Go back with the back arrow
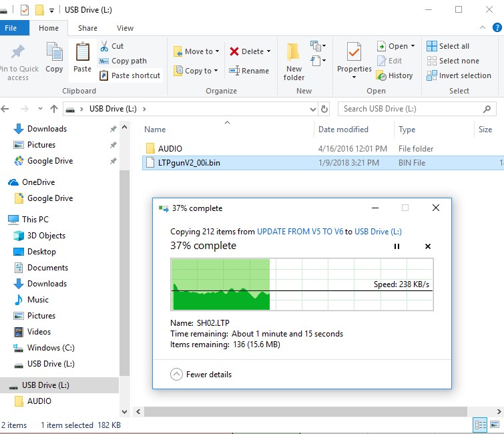504x434 pixels. [x=5, y=109]
